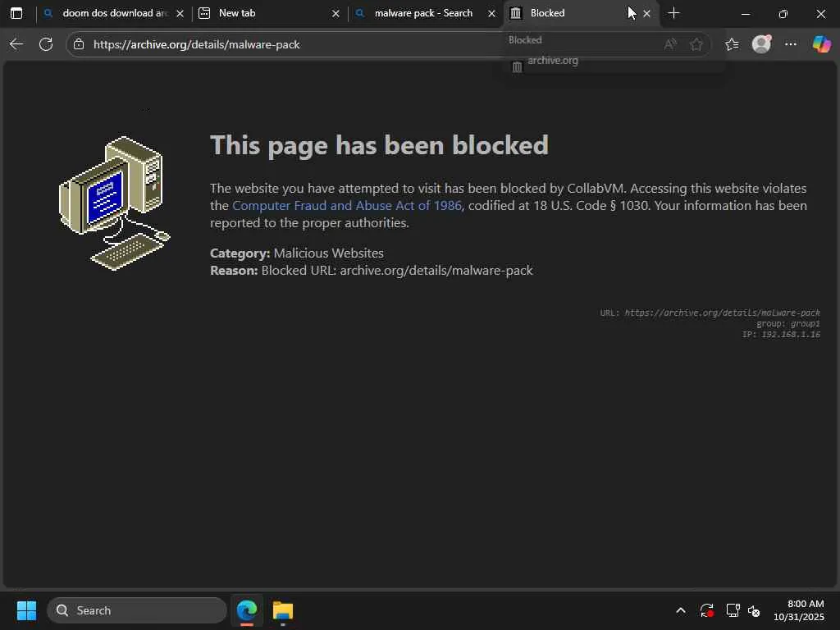The image size is (840, 630).
Task: Open the Favorites list icon
Action: [732, 44]
